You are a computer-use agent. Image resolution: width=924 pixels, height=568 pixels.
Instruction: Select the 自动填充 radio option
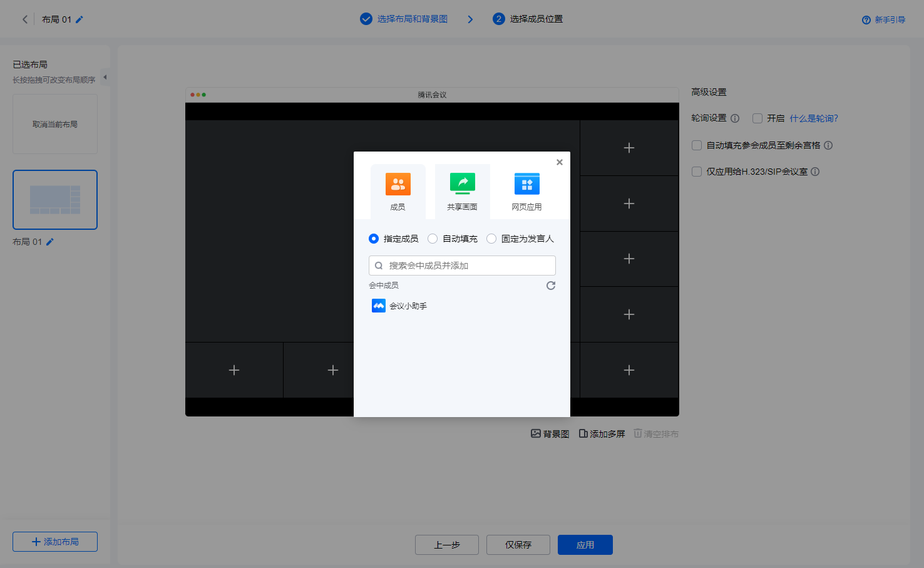(x=433, y=239)
